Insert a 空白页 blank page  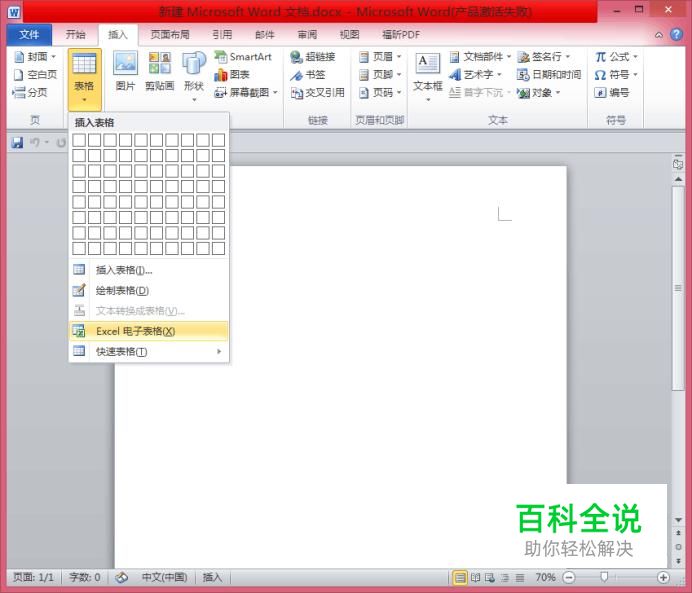35,75
